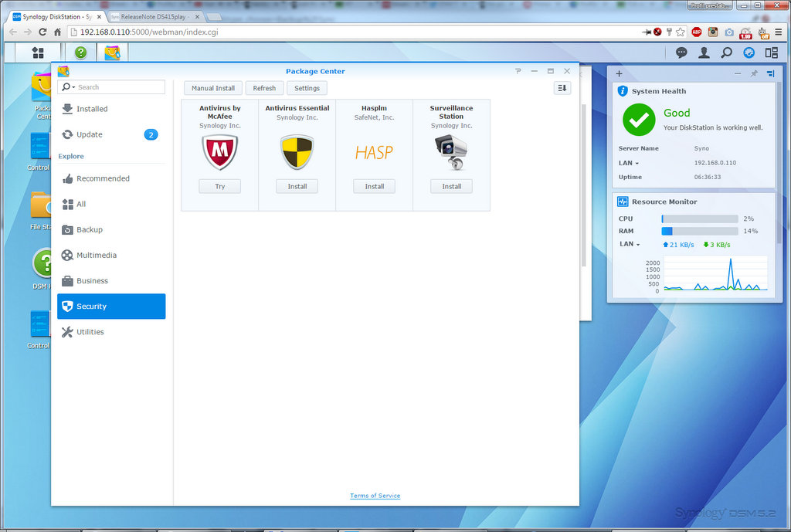Open the package sort order dropdown

pos(562,88)
